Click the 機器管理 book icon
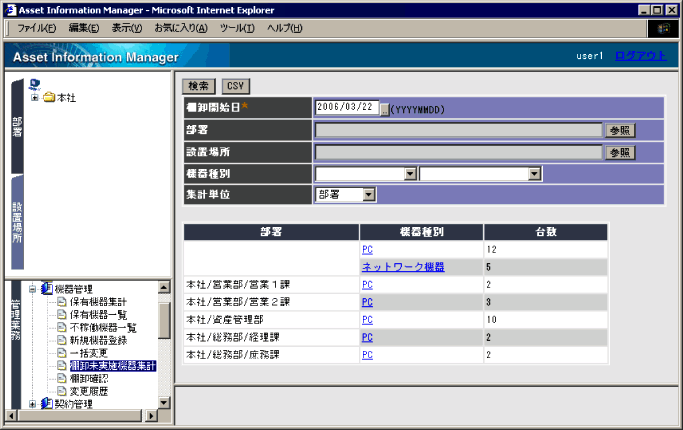Screen dimensions: 683x430 pyautogui.click(x=47, y=288)
